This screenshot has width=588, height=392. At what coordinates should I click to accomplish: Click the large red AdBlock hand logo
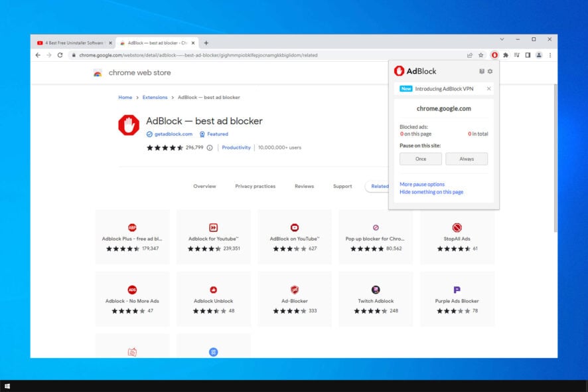129,125
